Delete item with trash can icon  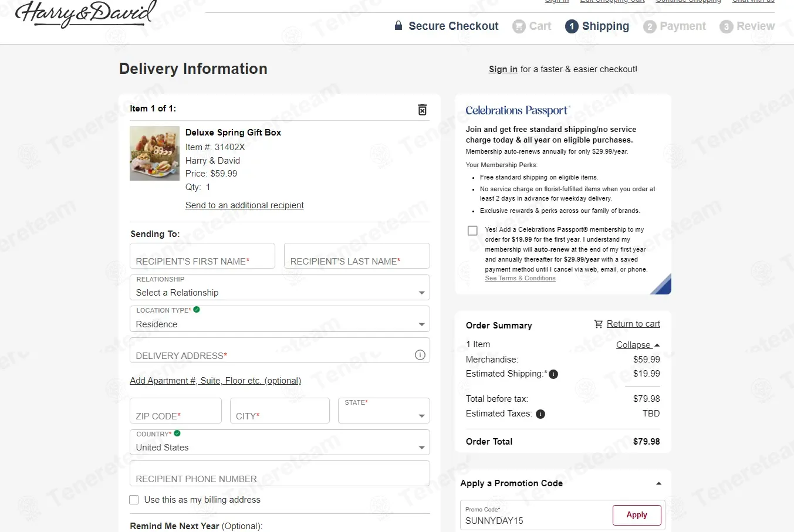(422, 110)
